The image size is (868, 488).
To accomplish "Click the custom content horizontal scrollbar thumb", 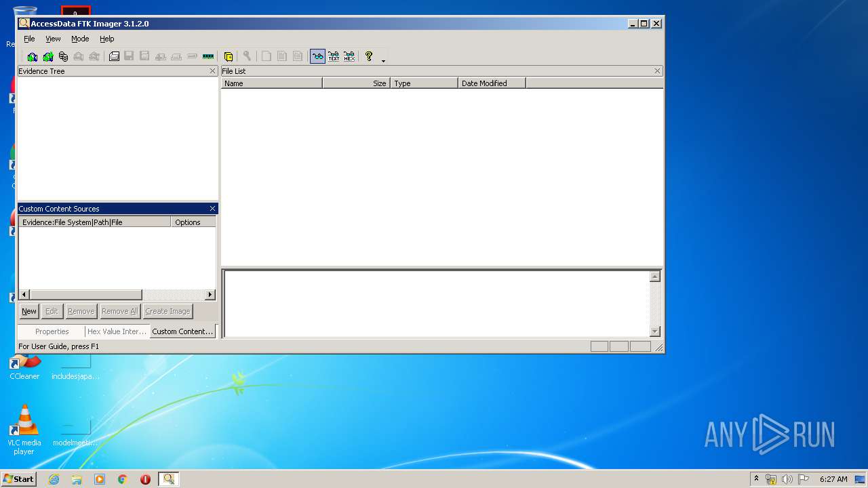I will pos(86,295).
